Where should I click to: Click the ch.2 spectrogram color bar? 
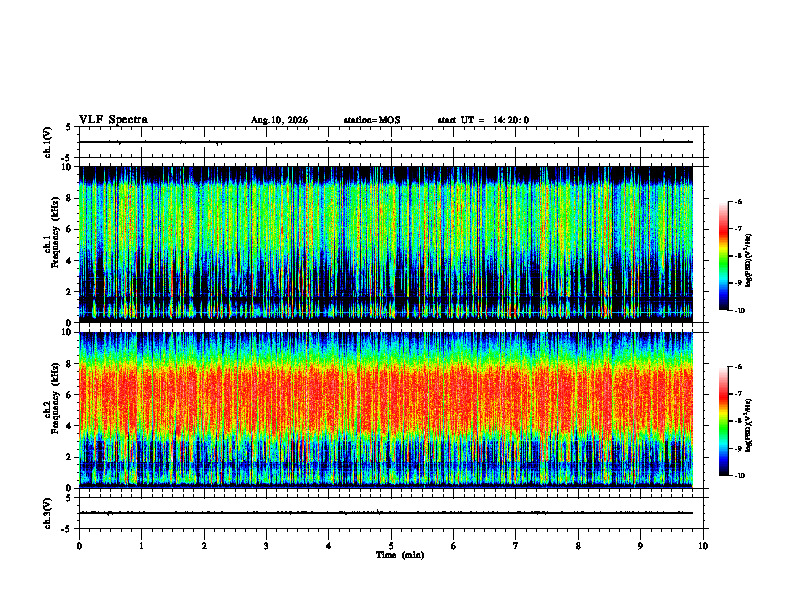tap(723, 421)
